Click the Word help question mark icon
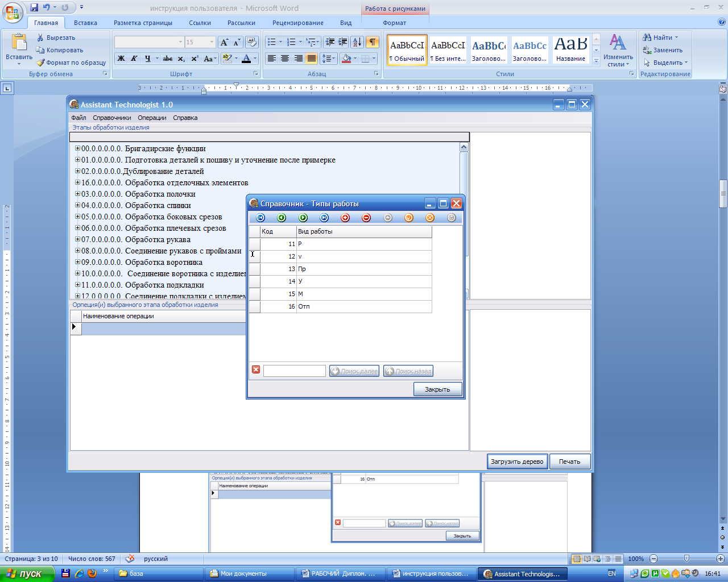This screenshot has height=582, width=728. click(x=722, y=22)
